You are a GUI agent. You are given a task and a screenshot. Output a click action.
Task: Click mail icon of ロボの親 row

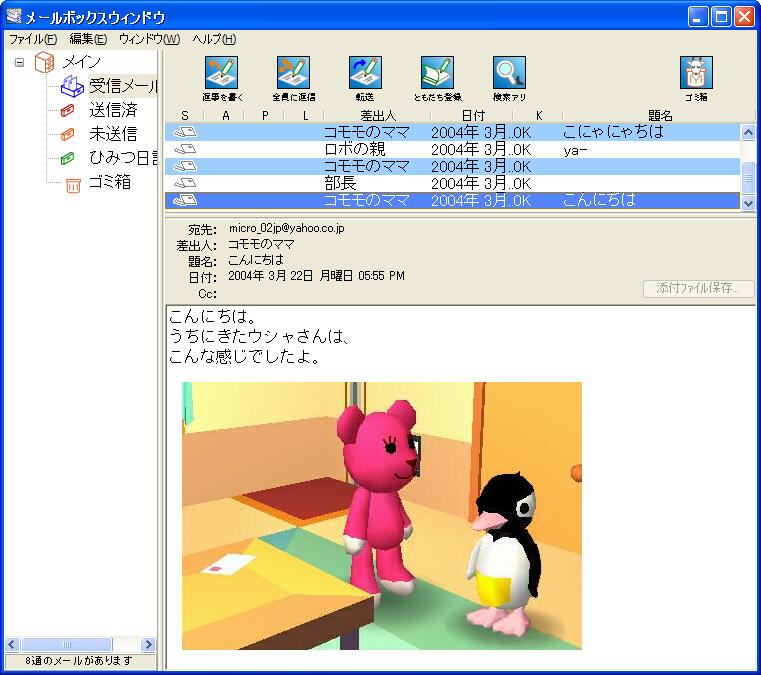click(x=184, y=149)
